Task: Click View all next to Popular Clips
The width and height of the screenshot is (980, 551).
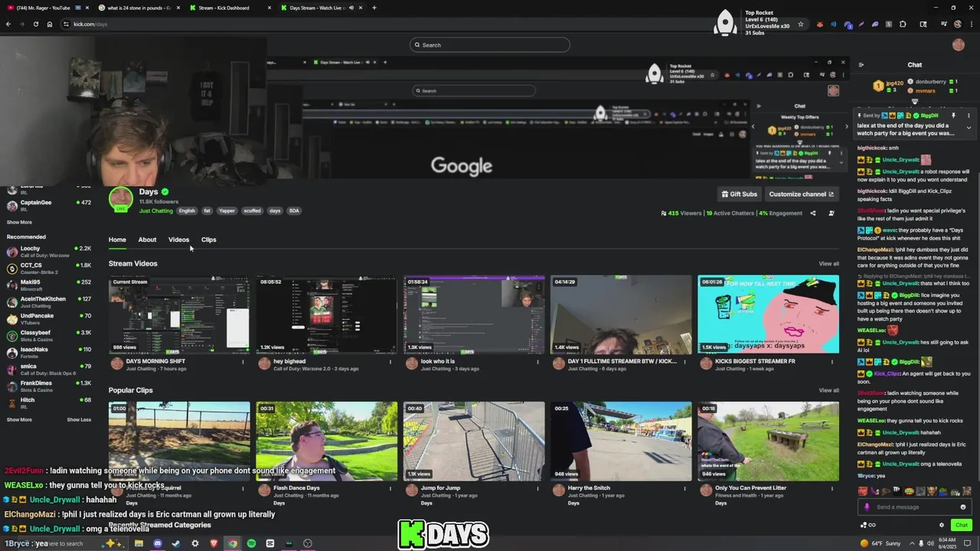Action: click(x=828, y=390)
